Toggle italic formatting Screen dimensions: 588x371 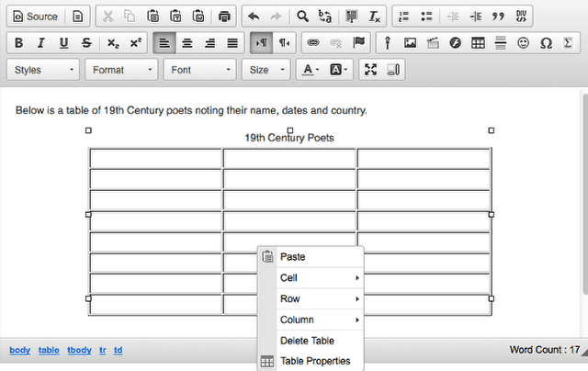[41, 43]
